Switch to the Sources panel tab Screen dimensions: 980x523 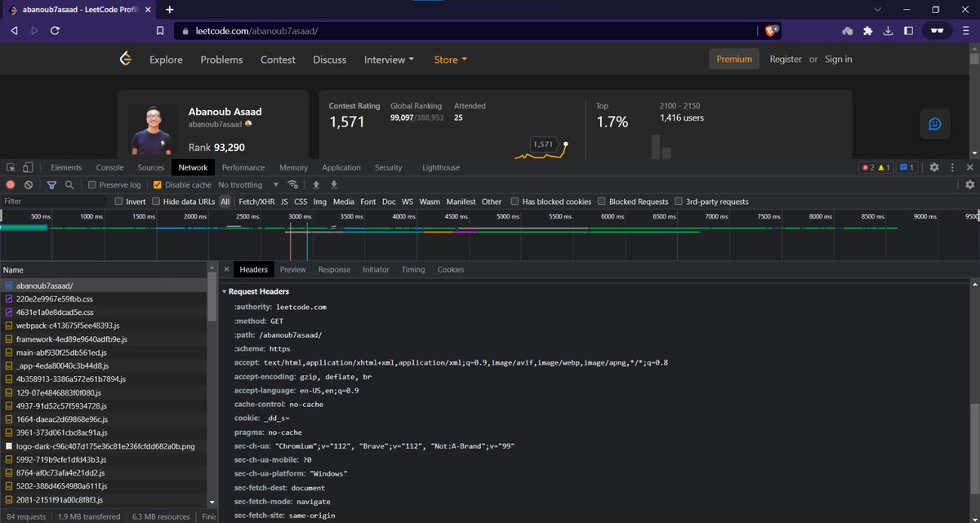point(151,167)
